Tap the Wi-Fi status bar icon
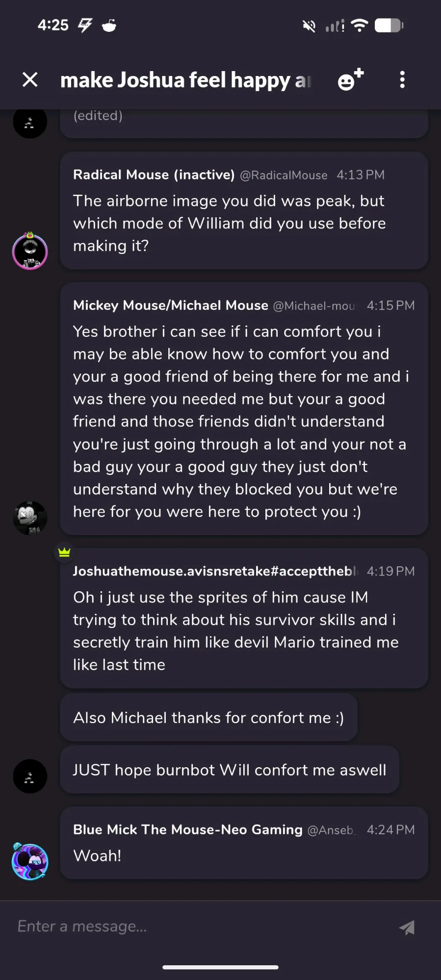The image size is (441, 980). point(360,25)
